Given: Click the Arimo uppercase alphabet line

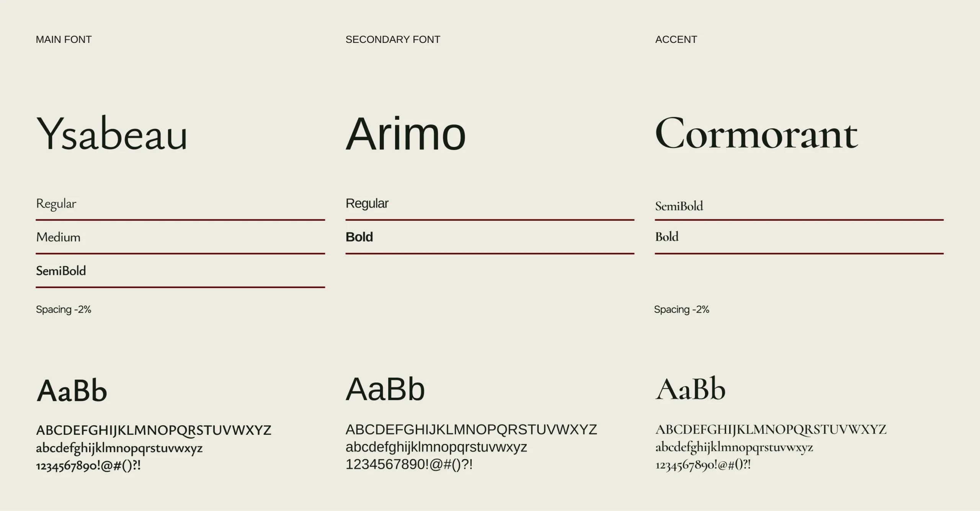Looking at the screenshot, I should tap(471, 429).
